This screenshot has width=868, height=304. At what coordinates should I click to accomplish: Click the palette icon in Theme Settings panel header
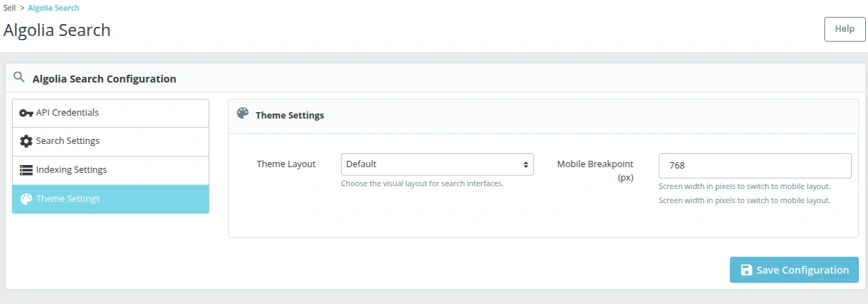pos(243,114)
